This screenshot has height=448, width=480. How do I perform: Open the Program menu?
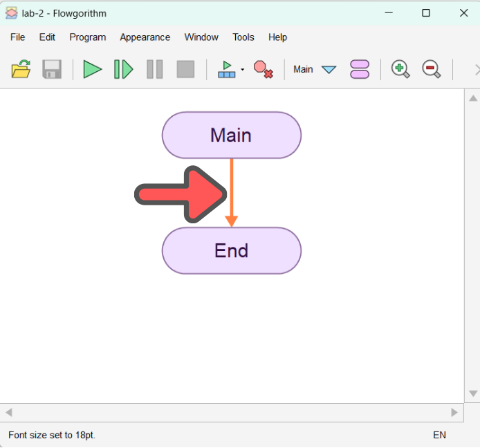pos(88,37)
